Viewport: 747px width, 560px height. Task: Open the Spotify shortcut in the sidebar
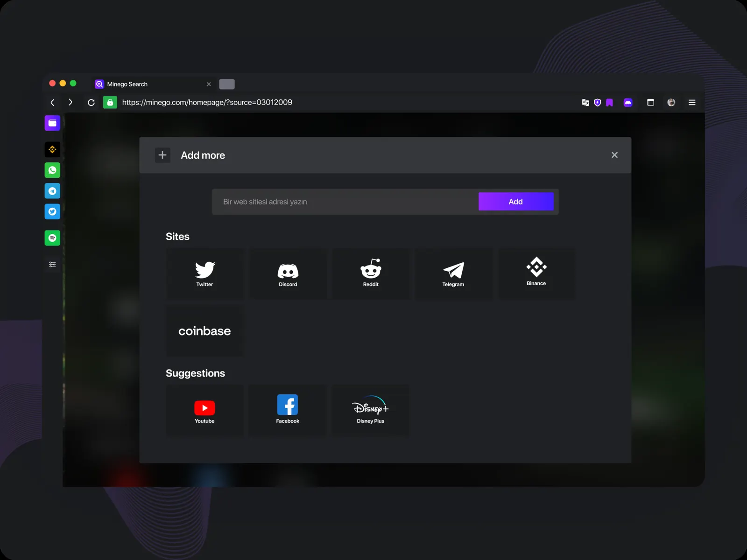[x=52, y=238]
